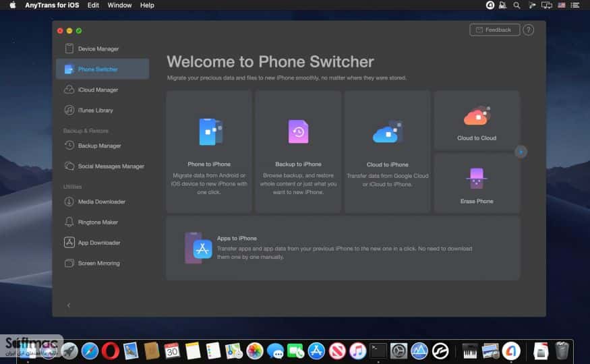Open Media Downloader utility
The width and height of the screenshot is (590, 364).
(102, 202)
